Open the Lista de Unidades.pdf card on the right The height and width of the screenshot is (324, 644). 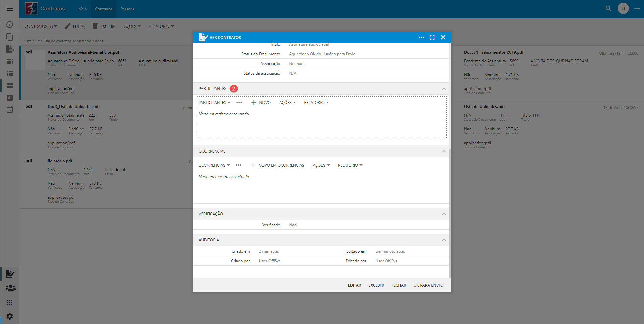pyautogui.click(x=547, y=127)
